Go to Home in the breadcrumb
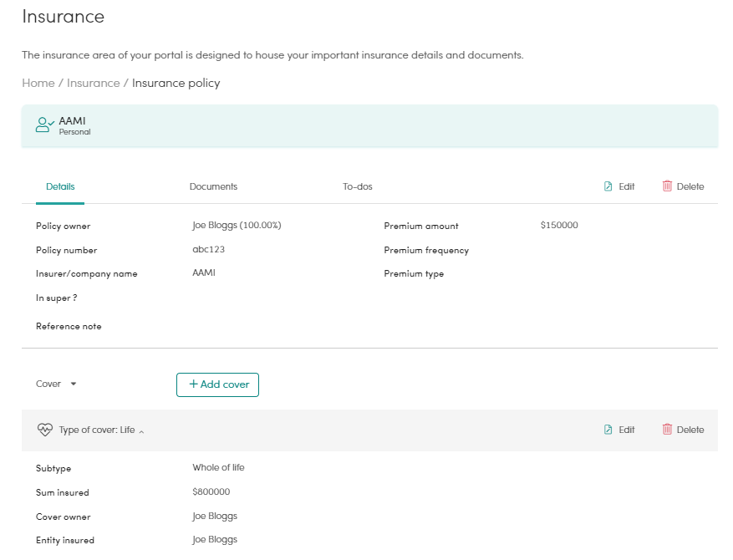The image size is (733, 560). 38,83
